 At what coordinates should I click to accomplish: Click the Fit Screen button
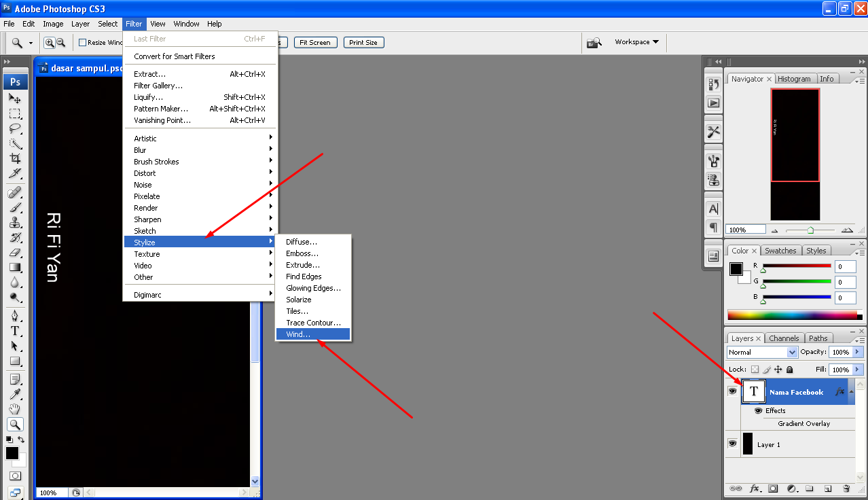[315, 42]
